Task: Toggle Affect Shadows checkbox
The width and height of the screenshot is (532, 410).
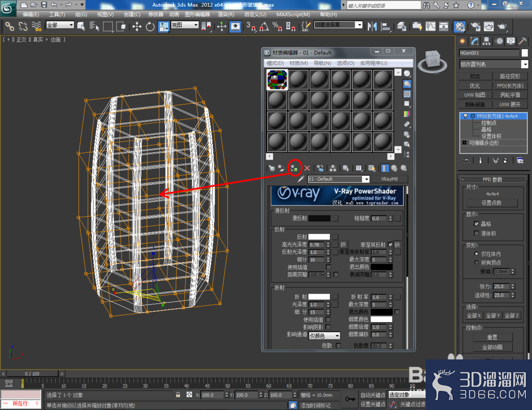Action: (328, 327)
